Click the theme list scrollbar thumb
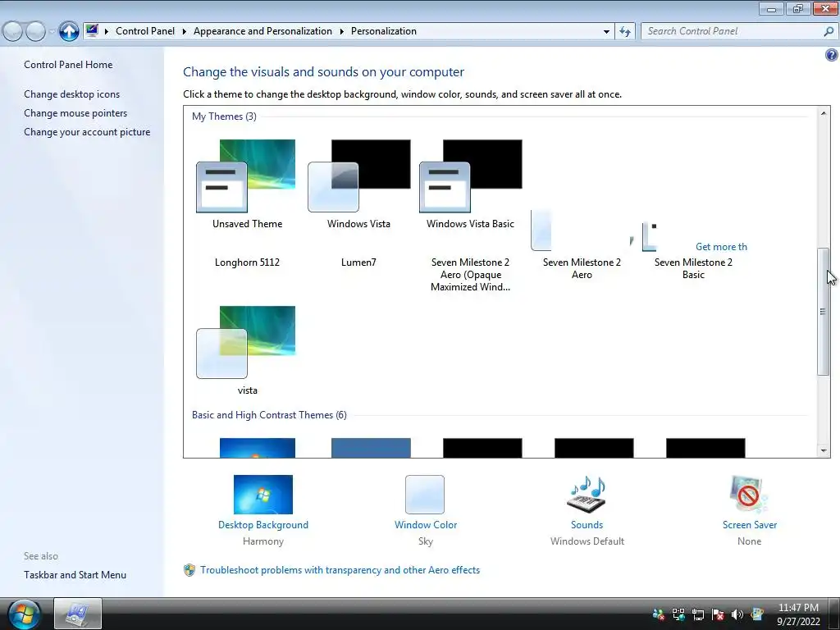The height and width of the screenshot is (630, 840). tap(824, 311)
